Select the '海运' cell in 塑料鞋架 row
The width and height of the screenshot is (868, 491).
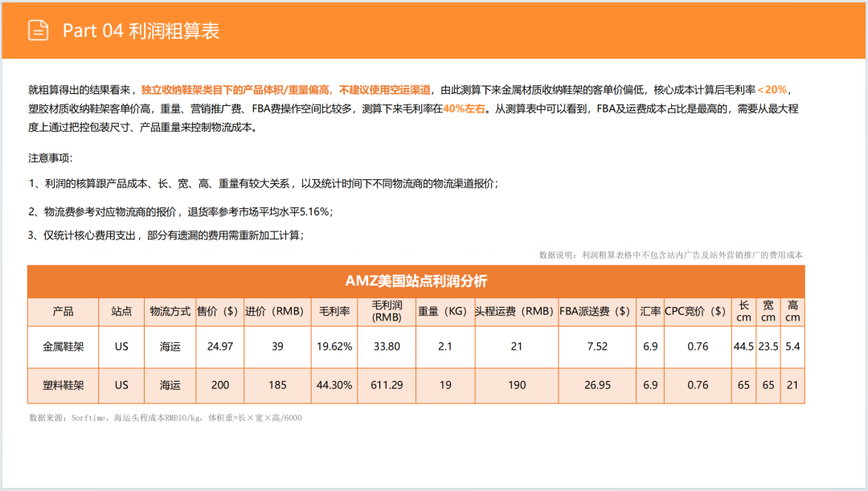point(170,385)
